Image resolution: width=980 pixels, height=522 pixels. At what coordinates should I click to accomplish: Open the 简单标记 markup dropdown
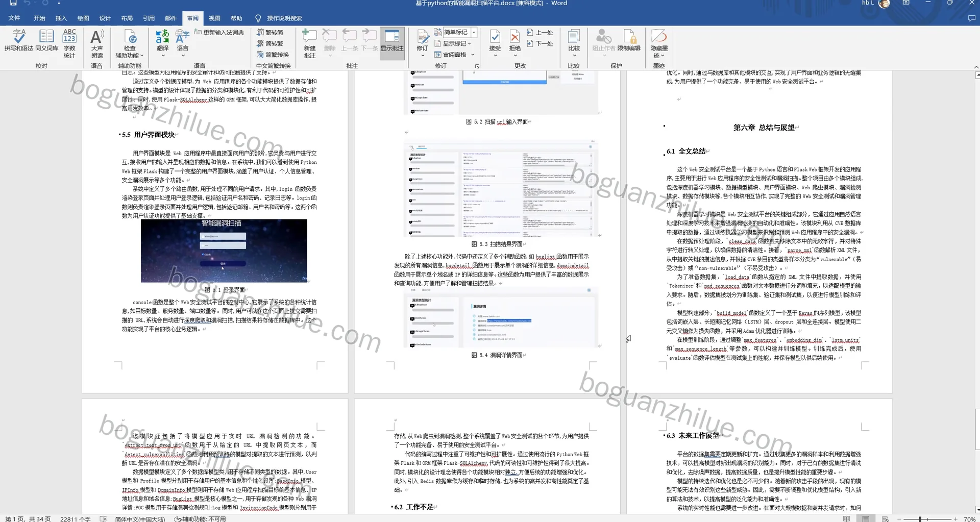(x=474, y=32)
